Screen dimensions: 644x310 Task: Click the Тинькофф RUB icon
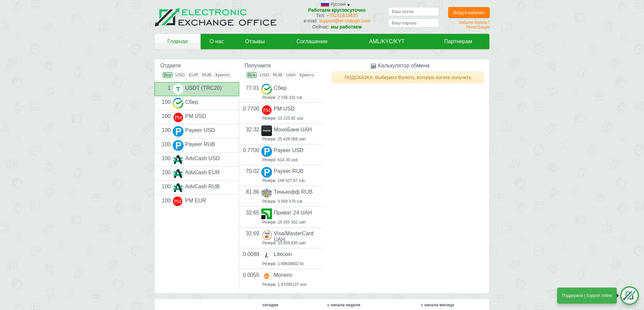[267, 193]
